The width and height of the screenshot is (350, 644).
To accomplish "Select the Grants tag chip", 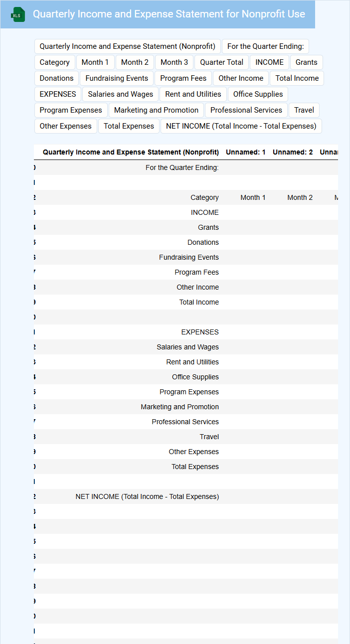I will 306,62.
